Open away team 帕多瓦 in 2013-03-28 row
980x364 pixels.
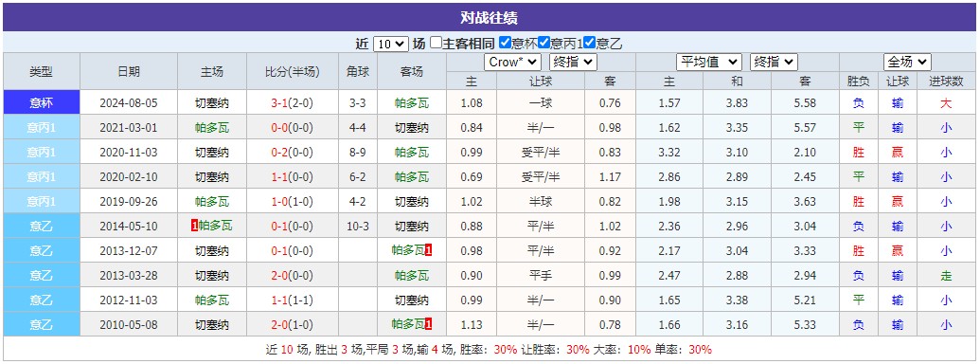pos(412,275)
